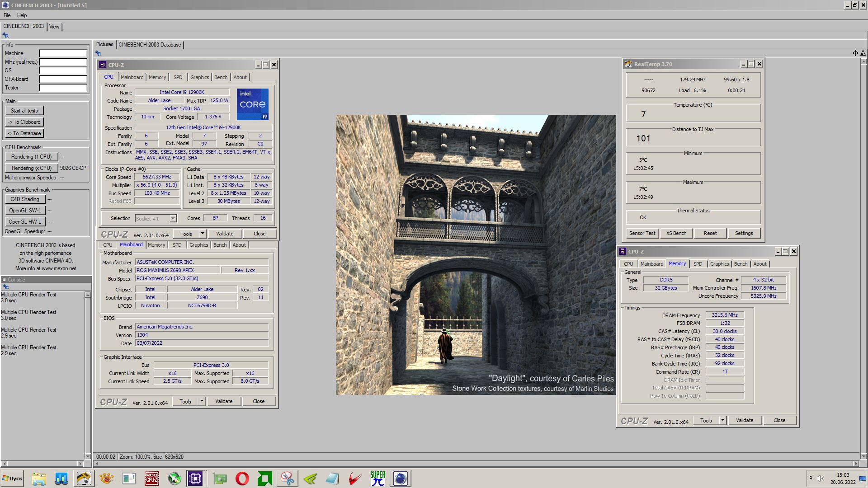Click Console scrollbar up arrow
Viewport: 868px width, 488px height.
click(x=88, y=295)
